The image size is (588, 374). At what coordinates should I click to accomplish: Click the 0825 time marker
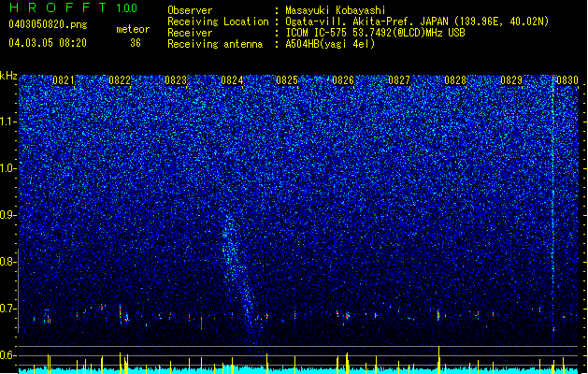(287, 80)
